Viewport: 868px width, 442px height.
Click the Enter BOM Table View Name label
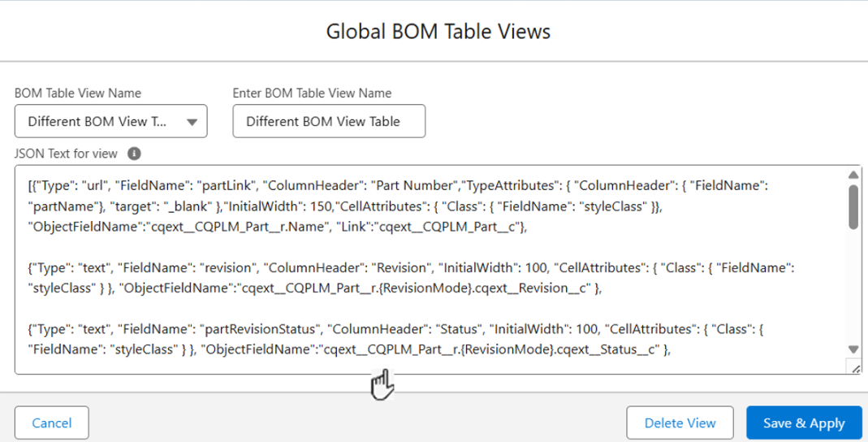pyautogui.click(x=312, y=93)
